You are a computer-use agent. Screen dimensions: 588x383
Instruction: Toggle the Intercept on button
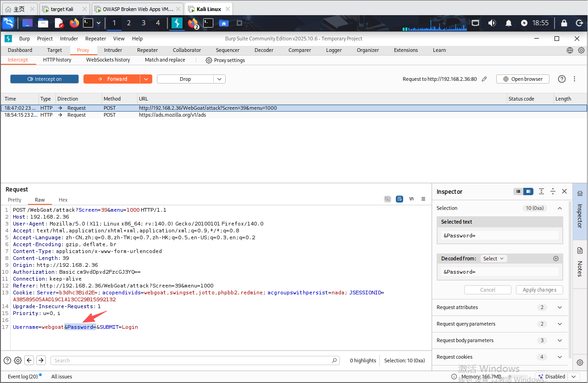pos(44,79)
